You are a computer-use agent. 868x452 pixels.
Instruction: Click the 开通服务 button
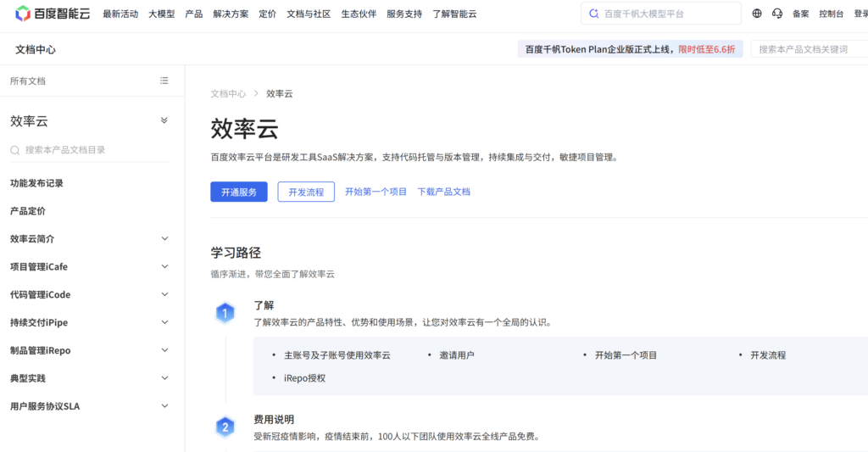pyautogui.click(x=238, y=192)
